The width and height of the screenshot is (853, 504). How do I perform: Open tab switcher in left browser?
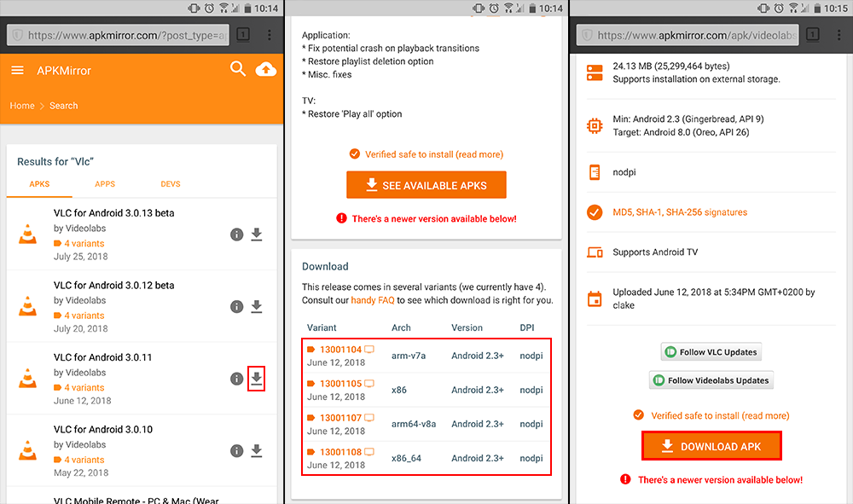click(243, 35)
